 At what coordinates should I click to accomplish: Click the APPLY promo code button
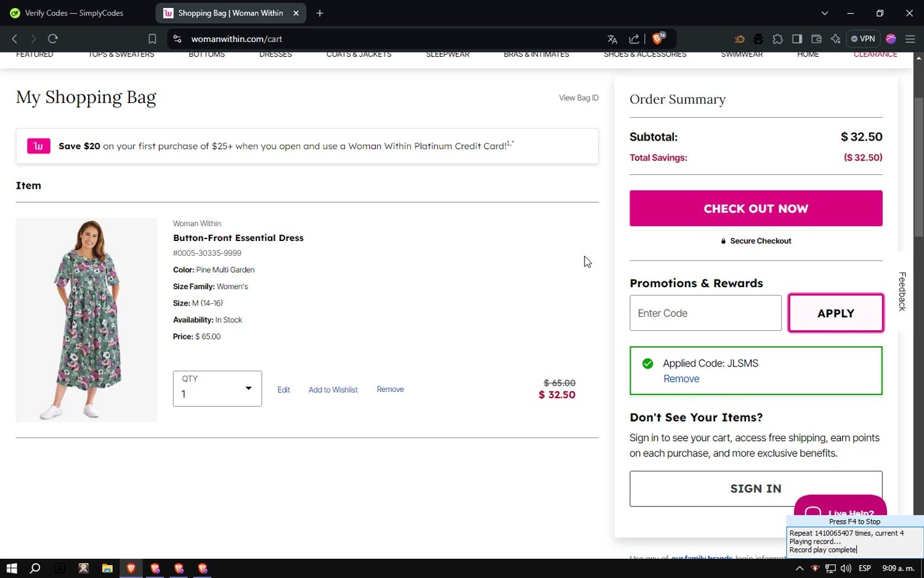pos(835,313)
